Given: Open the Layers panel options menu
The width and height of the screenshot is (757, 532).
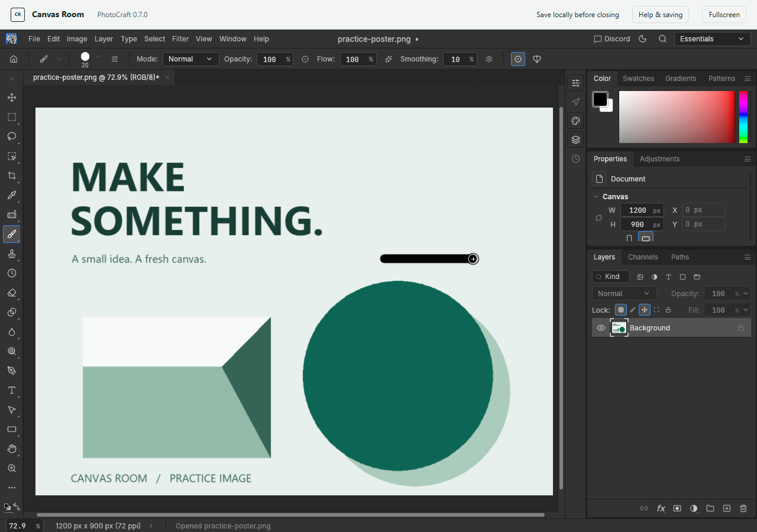Looking at the screenshot, I should [x=748, y=257].
